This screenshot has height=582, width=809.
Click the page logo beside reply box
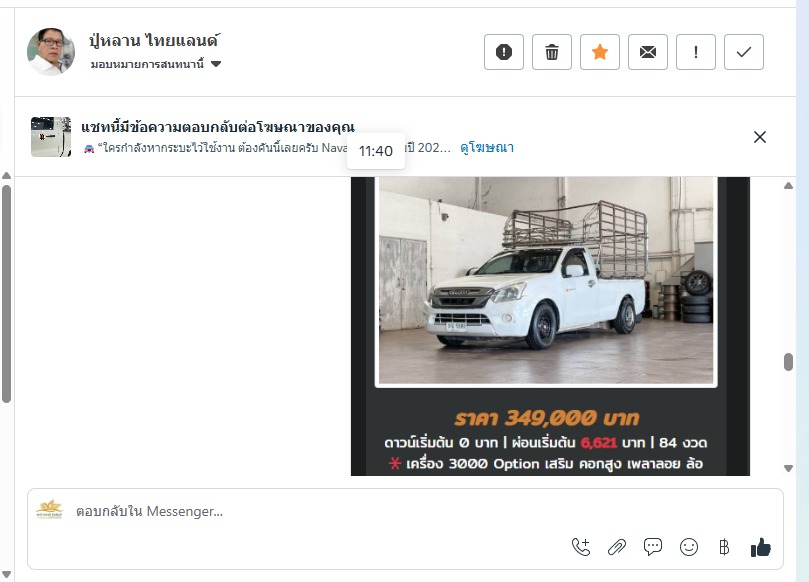pos(50,510)
